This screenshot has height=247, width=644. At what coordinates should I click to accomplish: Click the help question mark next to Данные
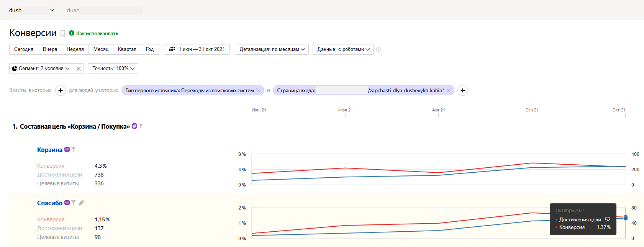[379, 49]
